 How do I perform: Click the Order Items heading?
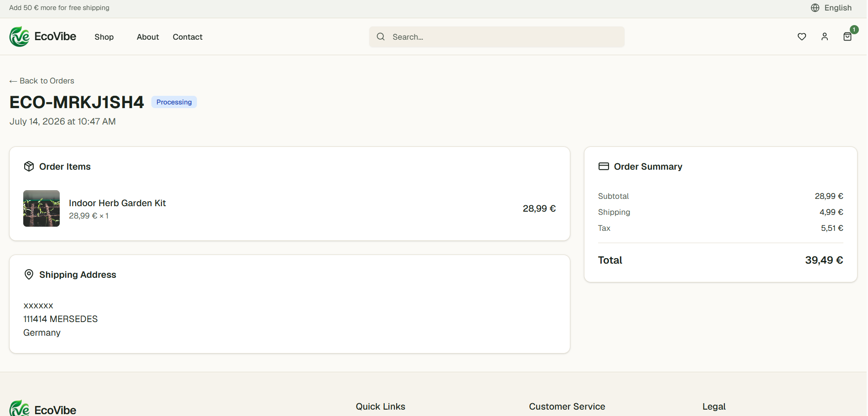pos(65,166)
